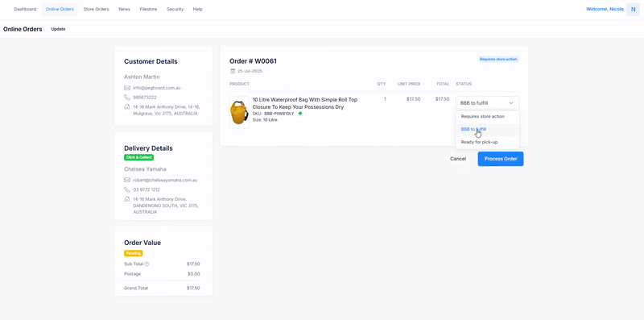
Task: Select the Online Orders tab
Action: (60, 9)
